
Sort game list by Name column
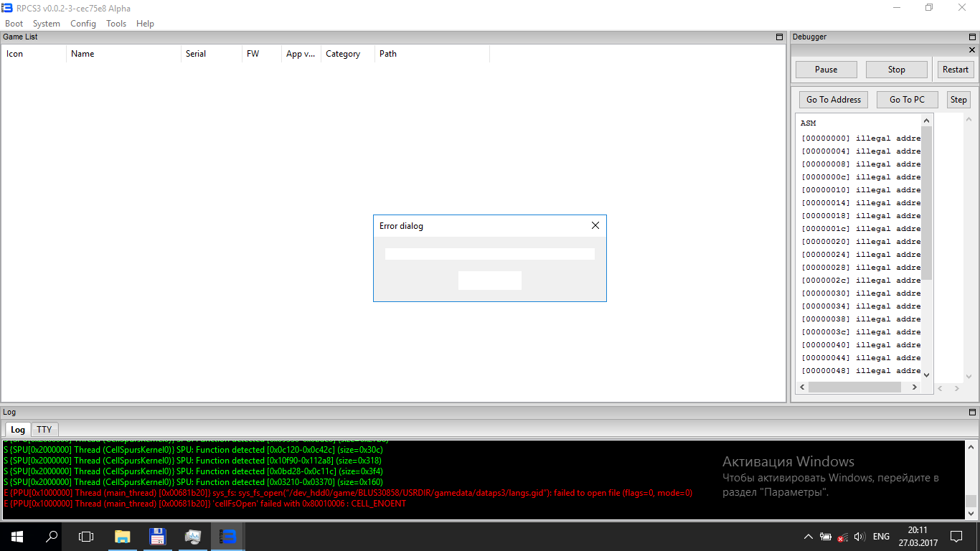(123, 54)
